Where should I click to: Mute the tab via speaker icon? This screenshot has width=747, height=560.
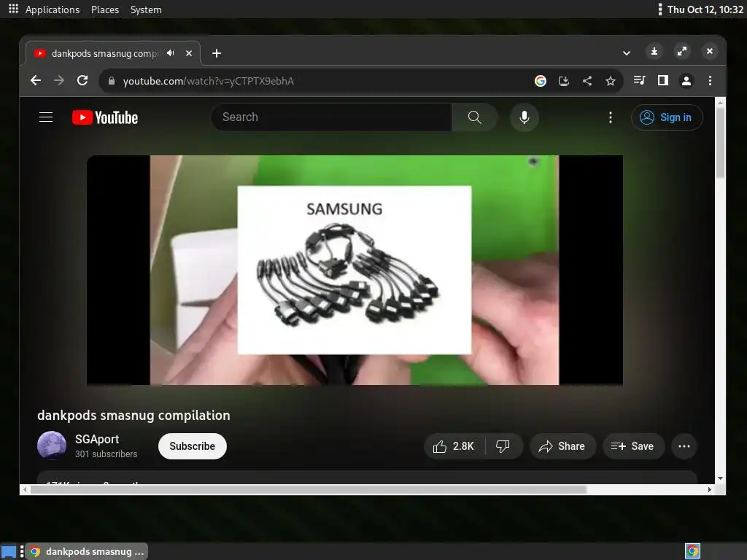[x=171, y=52]
